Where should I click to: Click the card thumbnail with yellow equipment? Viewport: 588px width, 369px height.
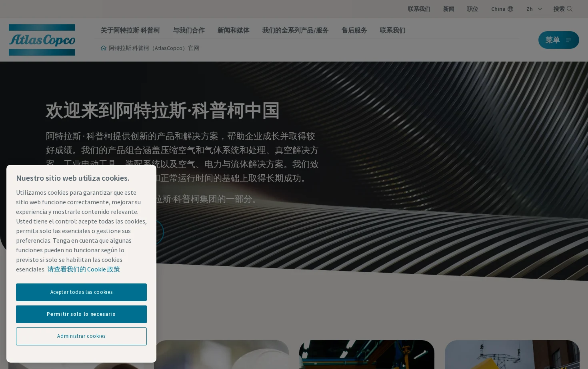pyautogui.click(x=512, y=355)
